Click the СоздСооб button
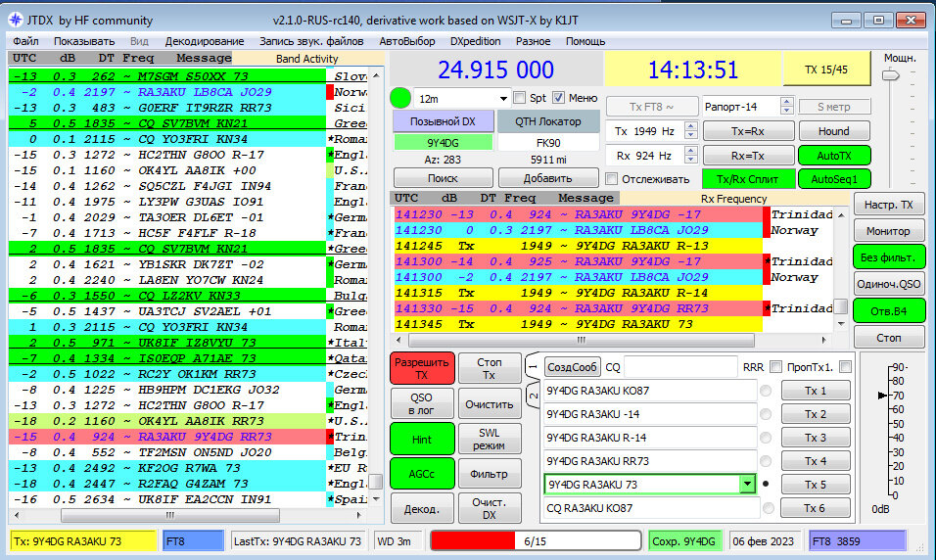936x560 pixels. tap(572, 367)
